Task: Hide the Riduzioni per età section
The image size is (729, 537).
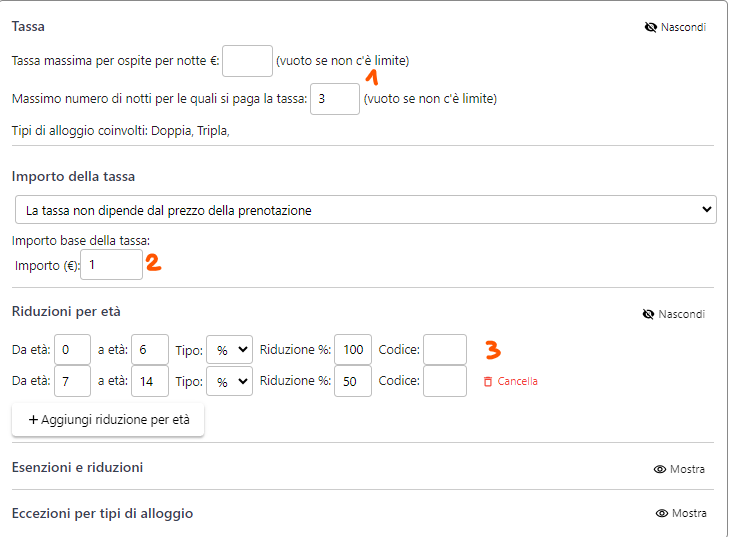Action: [681, 314]
